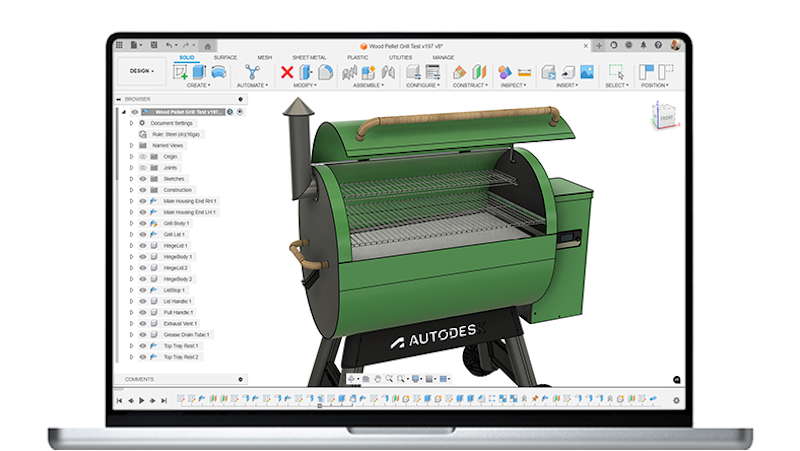This screenshot has width=800, height=451.
Task: Hide the Lid Handle:1 component
Action: click(x=143, y=302)
